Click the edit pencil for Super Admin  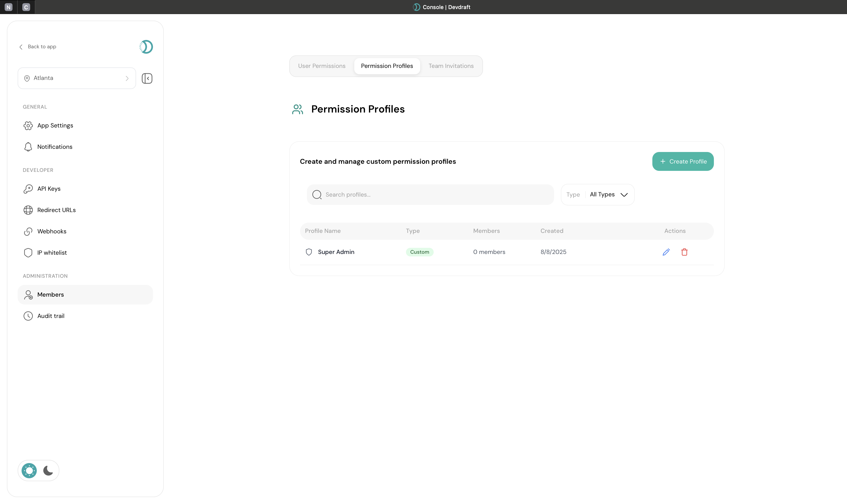click(666, 252)
